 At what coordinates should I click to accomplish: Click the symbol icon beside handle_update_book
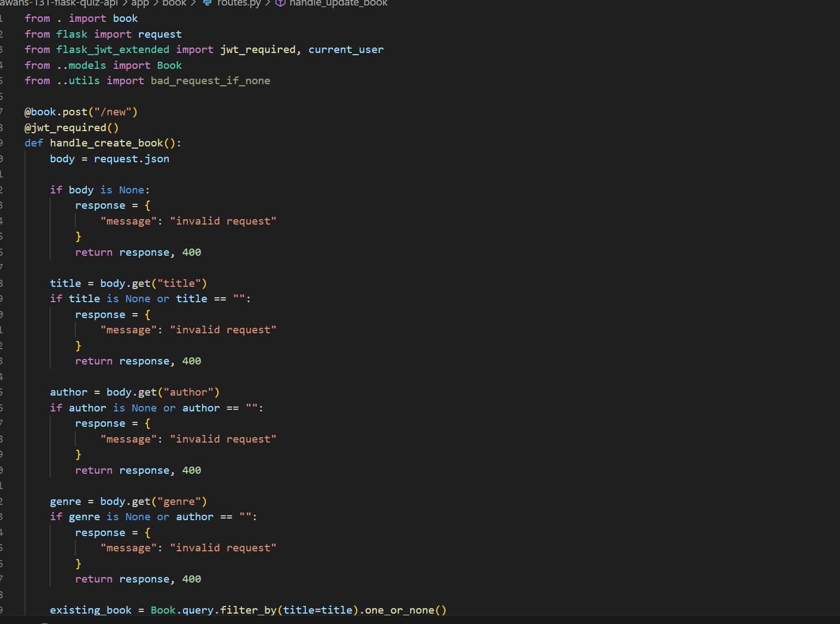280,3
